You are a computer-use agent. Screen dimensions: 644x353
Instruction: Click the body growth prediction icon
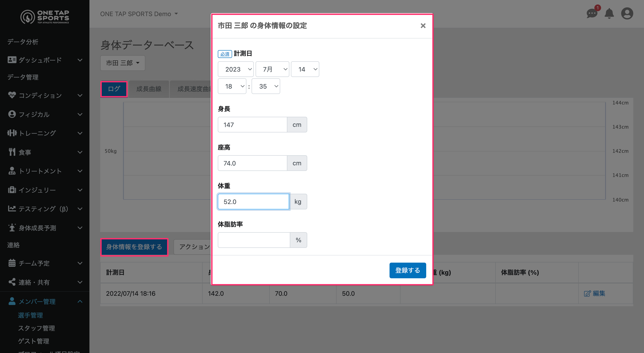(x=12, y=228)
